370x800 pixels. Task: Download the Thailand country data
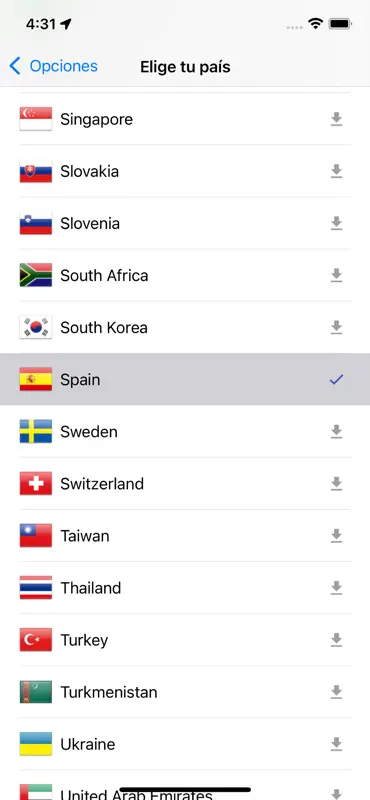336,587
